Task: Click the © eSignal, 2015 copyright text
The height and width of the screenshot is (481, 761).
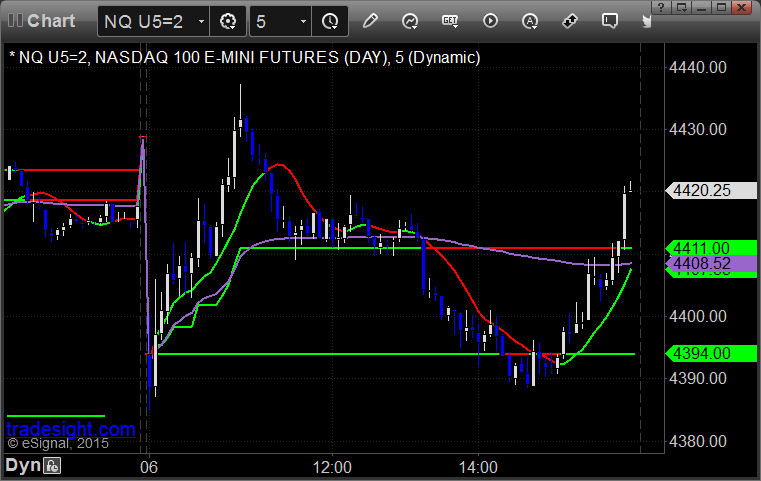Action: pos(58,443)
